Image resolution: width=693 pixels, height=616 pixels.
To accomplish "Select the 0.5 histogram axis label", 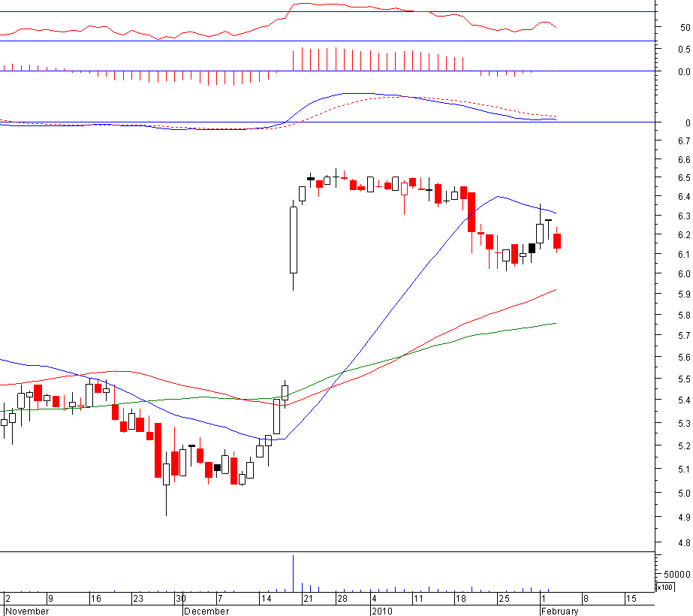I will (684, 49).
